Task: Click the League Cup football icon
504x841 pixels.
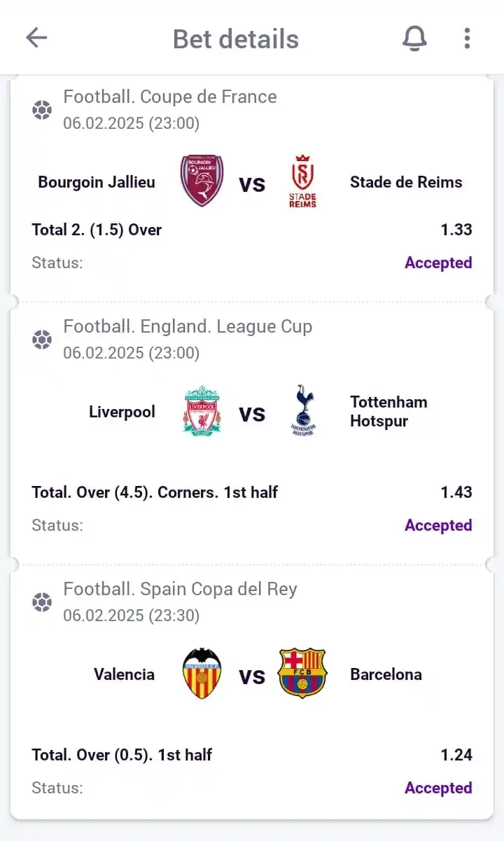Action: tap(42, 340)
